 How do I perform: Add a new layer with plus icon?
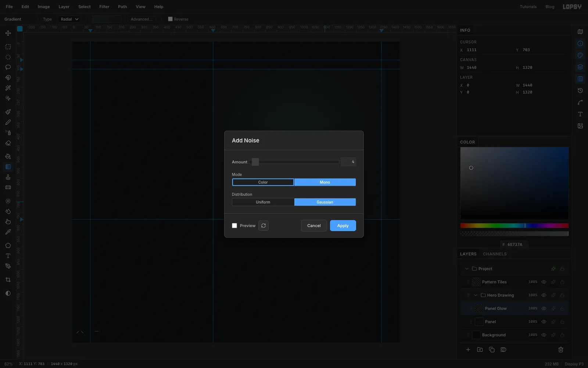click(468, 350)
